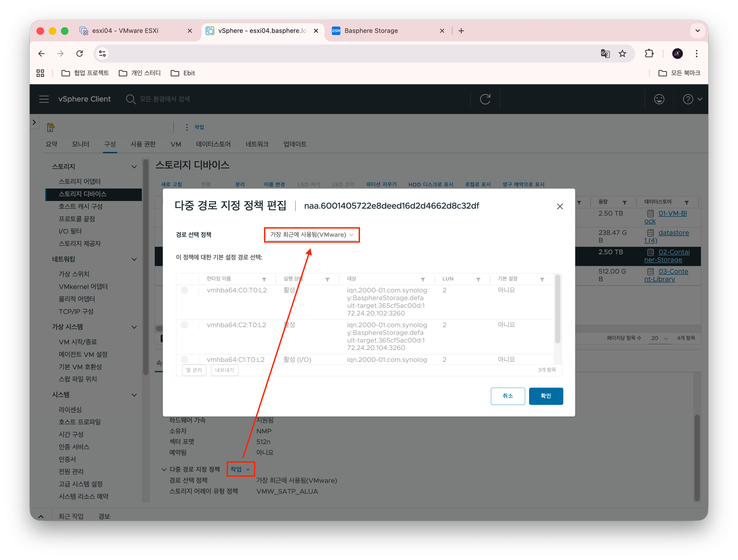738x560 pixels.
Task: Click the vSphere hamburger menu icon
Action: [44, 99]
